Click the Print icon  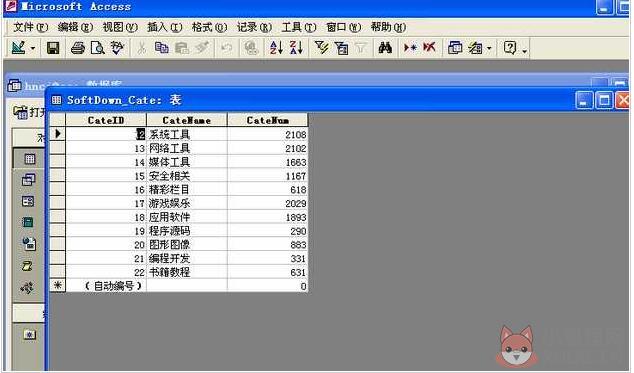(x=78, y=48)
